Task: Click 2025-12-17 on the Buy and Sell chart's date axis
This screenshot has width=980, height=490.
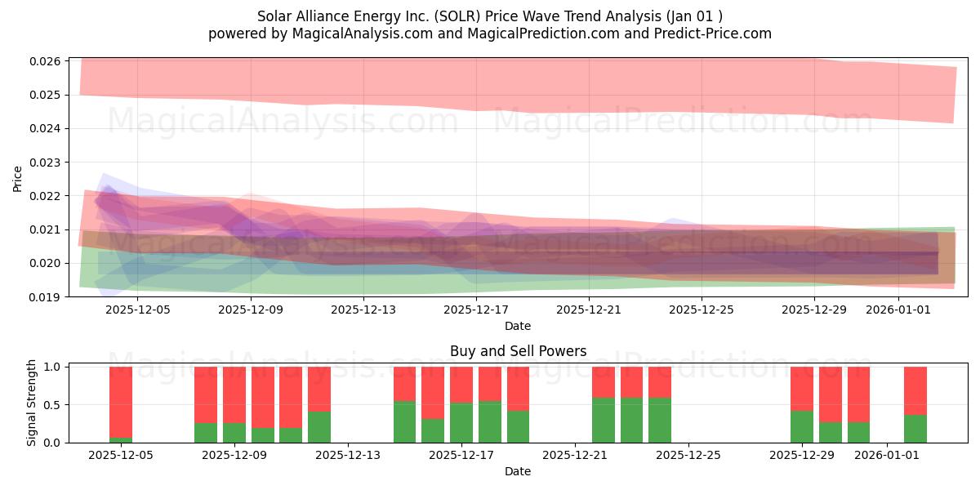Action: [x=461, y=456]
